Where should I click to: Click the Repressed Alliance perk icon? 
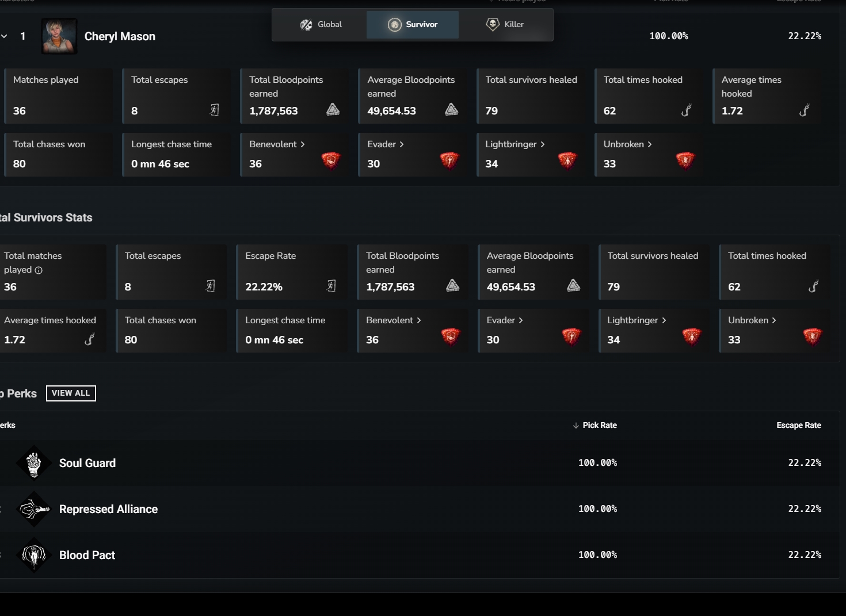(34, 509)
